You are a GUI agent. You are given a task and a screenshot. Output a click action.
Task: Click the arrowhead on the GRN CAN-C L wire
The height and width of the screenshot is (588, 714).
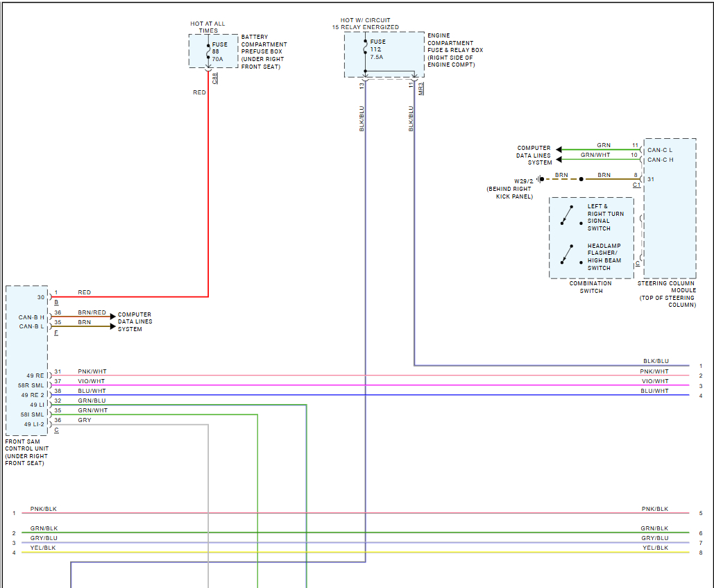[559, 149]
